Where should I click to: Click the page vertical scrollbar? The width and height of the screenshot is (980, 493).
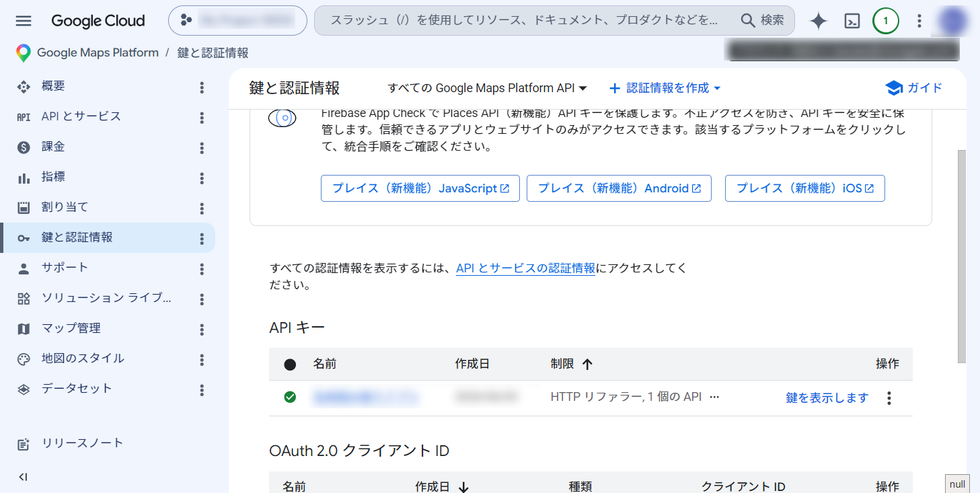[962, 256]
